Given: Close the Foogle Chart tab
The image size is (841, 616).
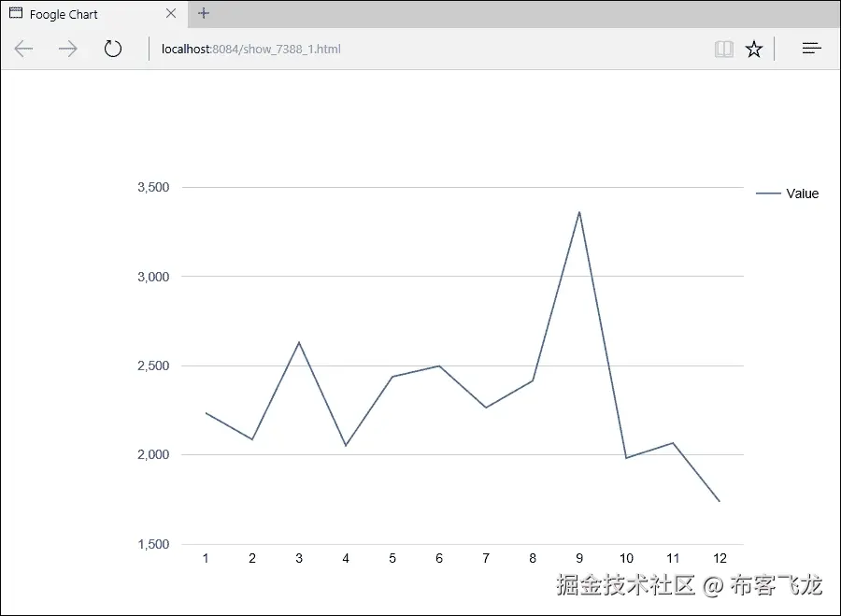Looking at the screenshot, I should pyautogui.click(x=171, y=13).
